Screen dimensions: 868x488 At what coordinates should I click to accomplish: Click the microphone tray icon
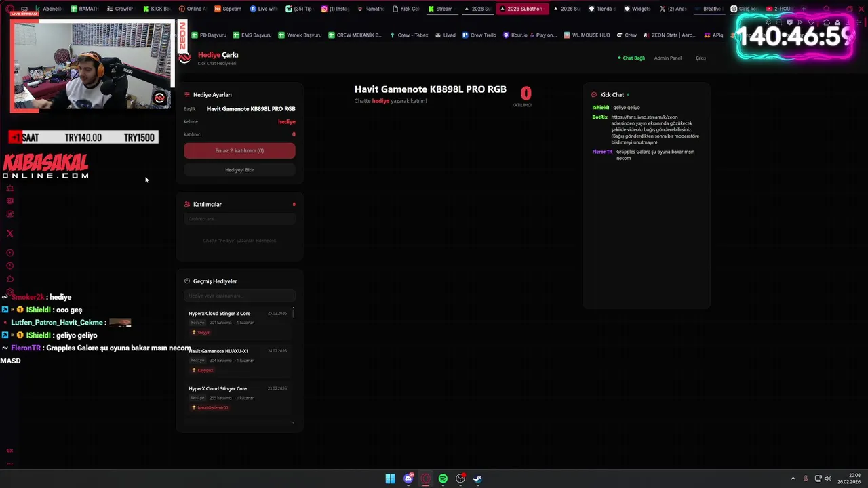point(806,479)
